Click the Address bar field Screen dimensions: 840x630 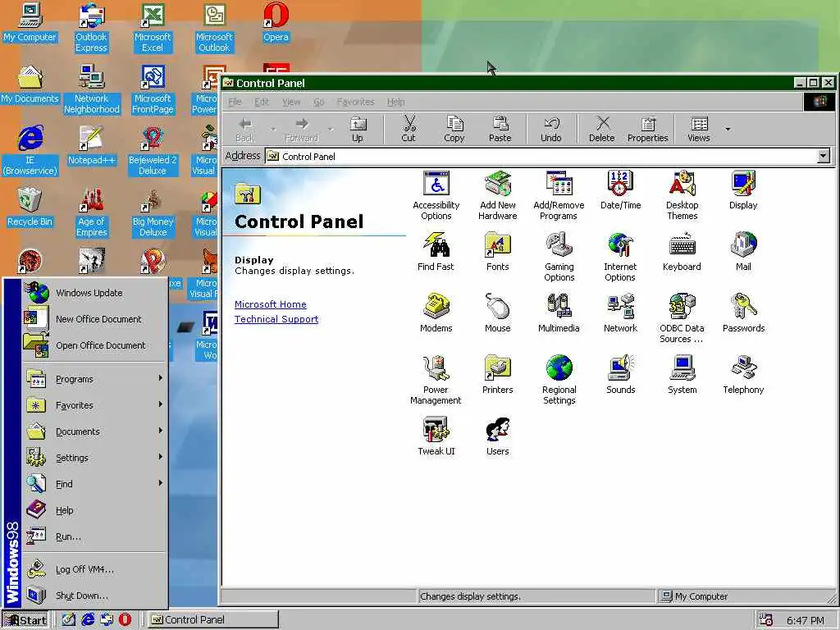(541, 156)
